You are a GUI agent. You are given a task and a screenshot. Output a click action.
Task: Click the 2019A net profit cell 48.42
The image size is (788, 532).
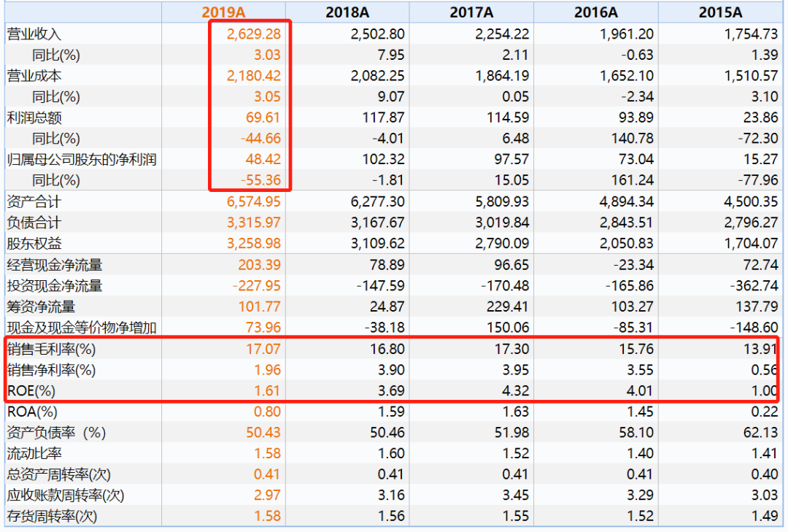coord(263,159)
